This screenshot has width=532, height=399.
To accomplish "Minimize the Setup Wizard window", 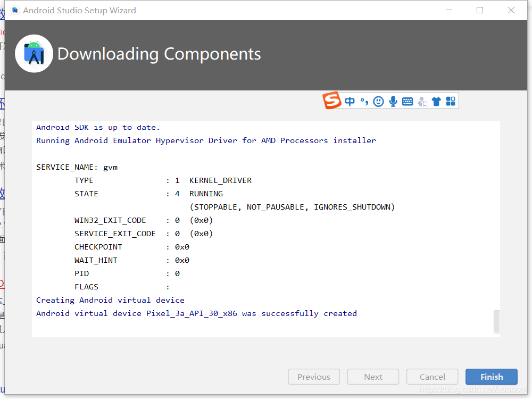I will 449,10.
